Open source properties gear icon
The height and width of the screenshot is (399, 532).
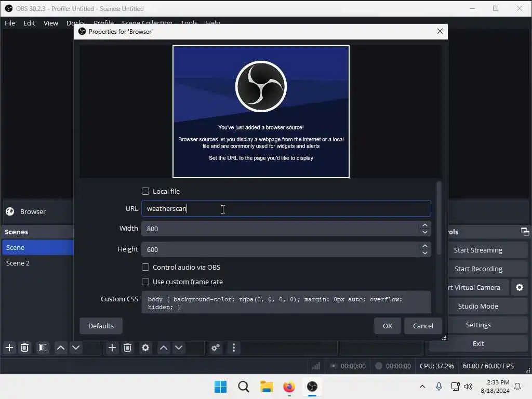click(x=145, y=348)
